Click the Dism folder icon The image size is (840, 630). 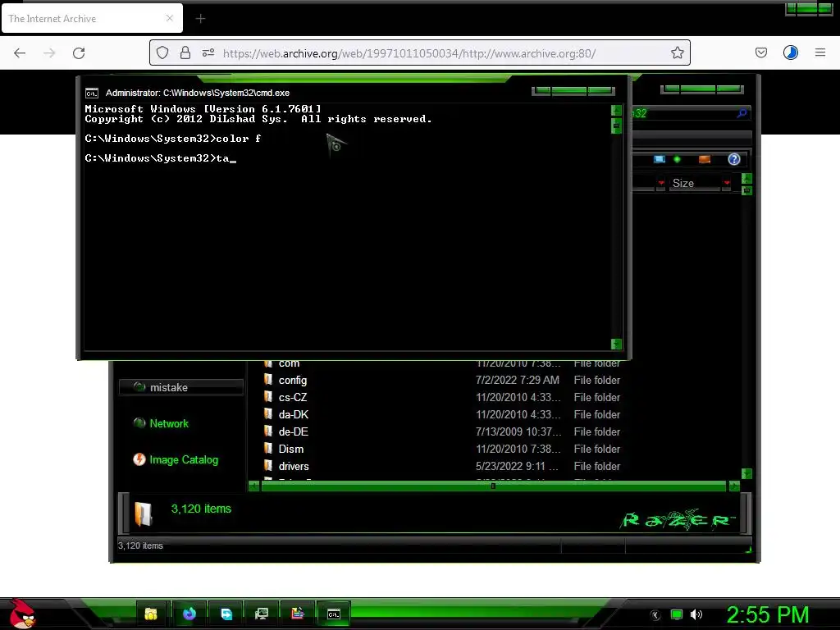point(268,449)
